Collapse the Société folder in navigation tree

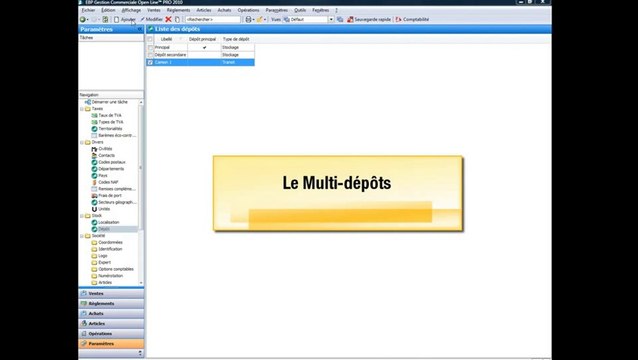[x=82, y=236]
